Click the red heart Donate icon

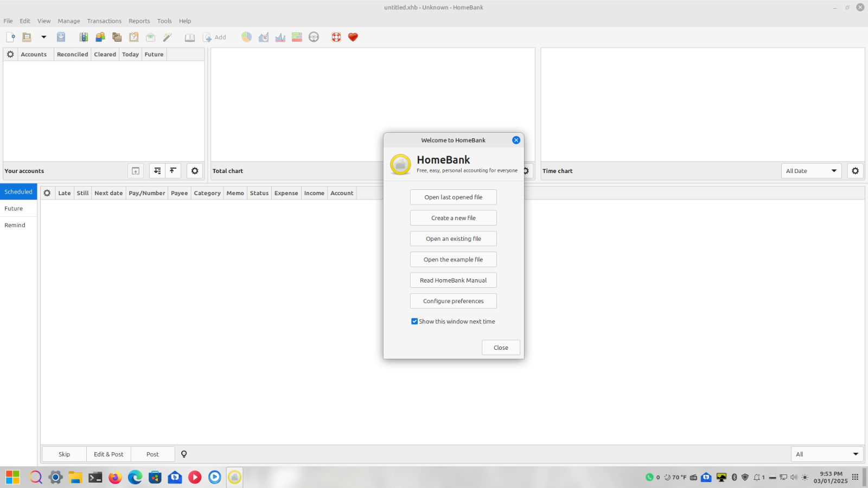(353, 37)
